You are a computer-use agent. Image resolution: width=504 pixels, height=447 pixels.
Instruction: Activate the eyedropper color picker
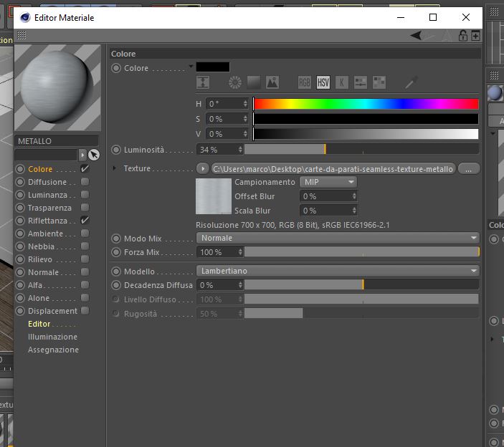click(411, 82)
